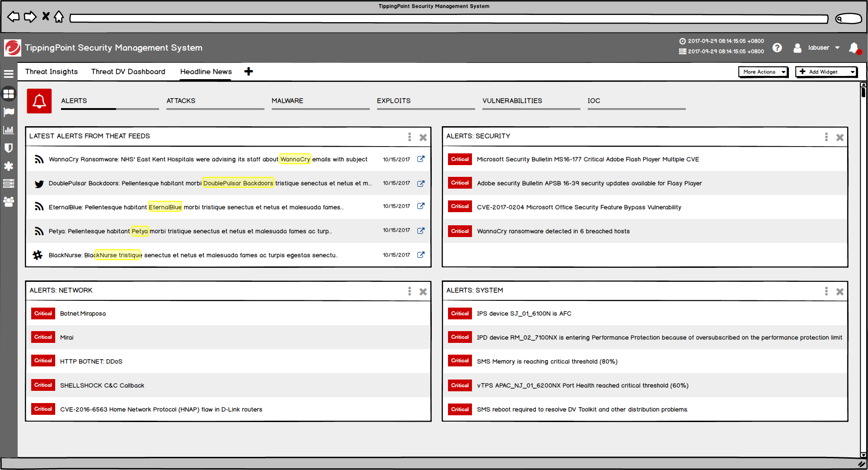Image resolution: width=868 pixels, height=470 pixels.
Task: Open the notifications bell in header
Action: click(854, 48)
